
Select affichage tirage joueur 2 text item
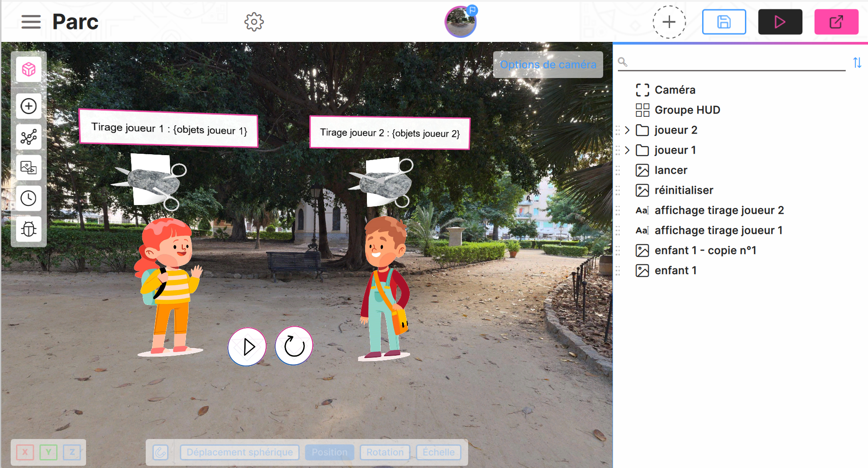pos(719,210)
